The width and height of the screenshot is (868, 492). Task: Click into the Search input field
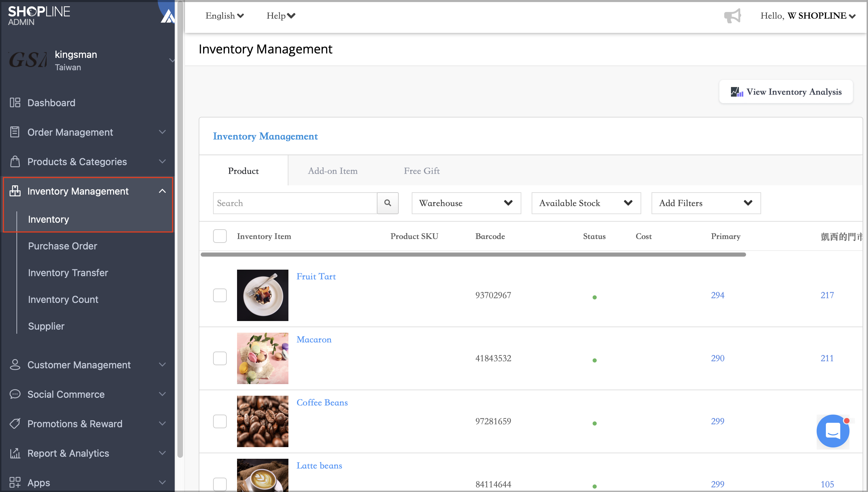tap(295, 203)
